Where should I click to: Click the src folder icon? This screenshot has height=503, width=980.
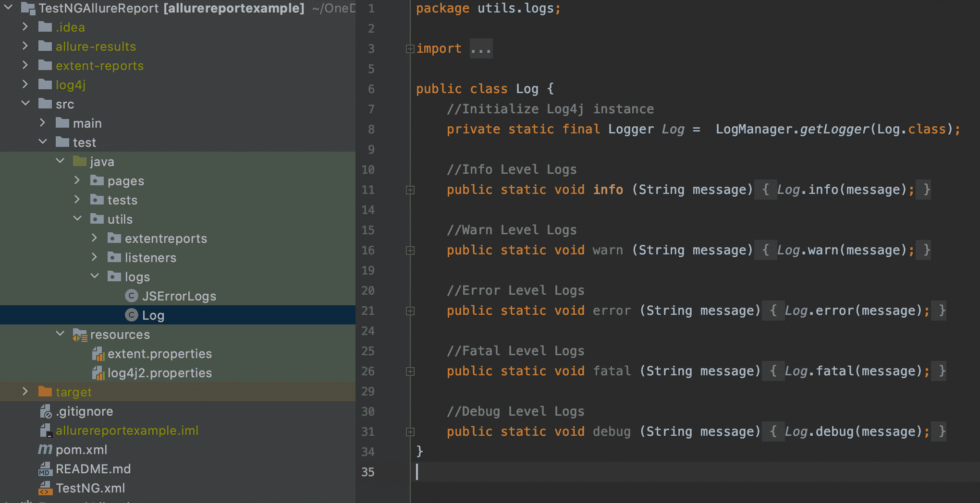pos(45,104)
